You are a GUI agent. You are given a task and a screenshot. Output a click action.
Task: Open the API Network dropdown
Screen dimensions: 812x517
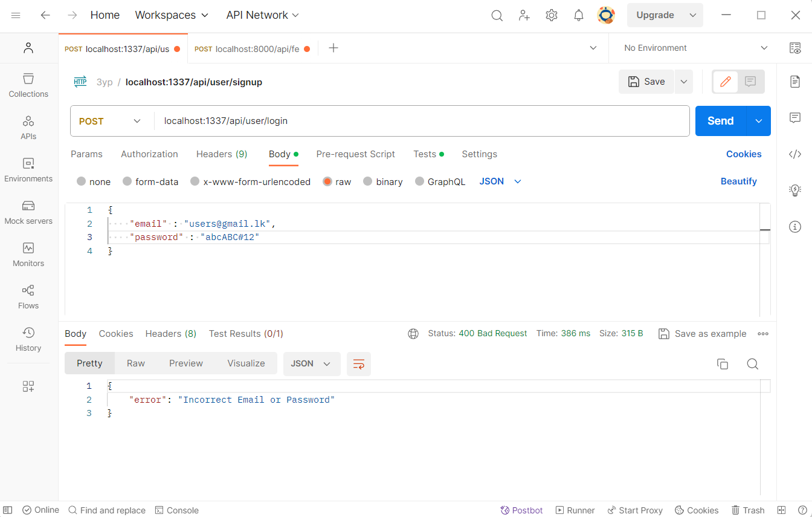coord(262,15)
